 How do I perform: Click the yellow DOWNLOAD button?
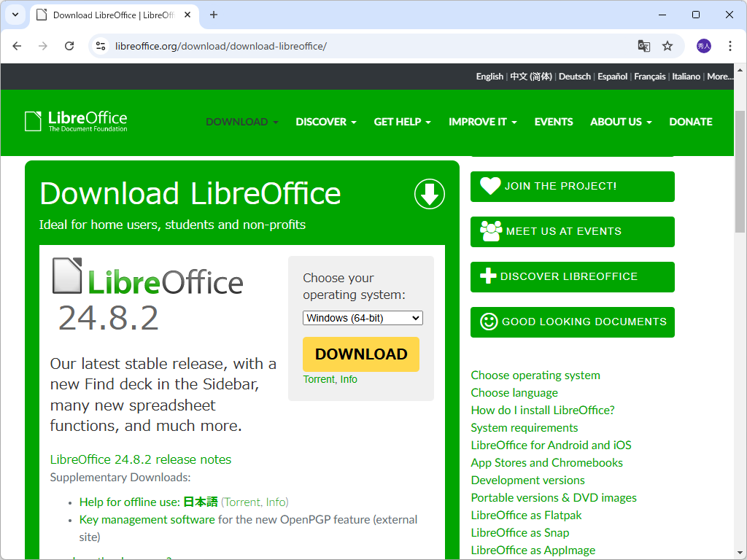[360, 354]
